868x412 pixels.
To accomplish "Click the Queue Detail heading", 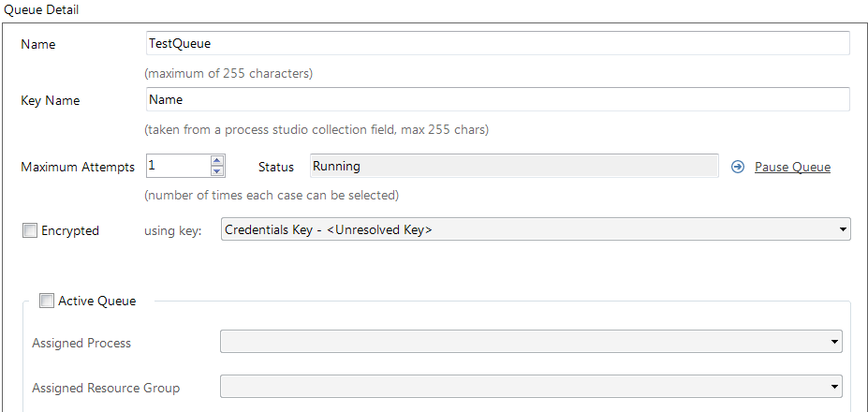I will (41, 10).
